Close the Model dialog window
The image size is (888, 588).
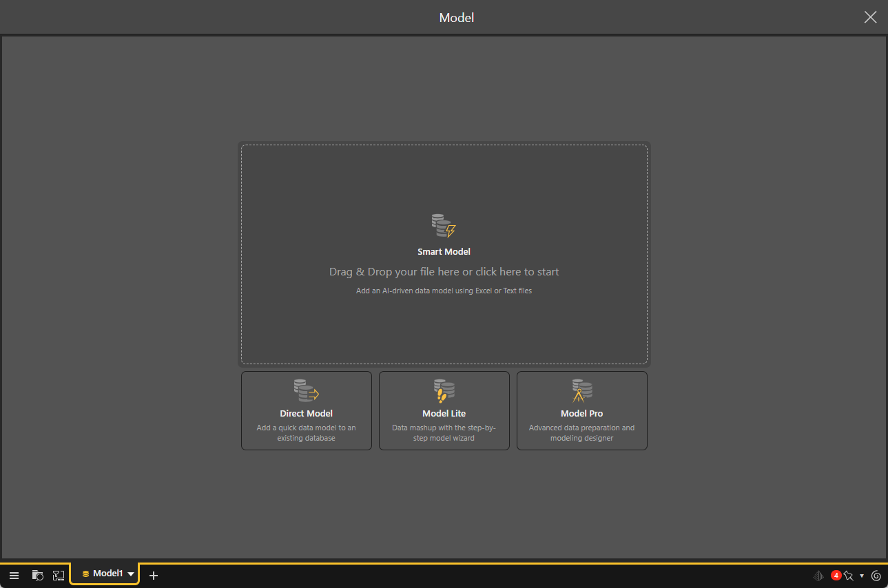tap(870, 17)
